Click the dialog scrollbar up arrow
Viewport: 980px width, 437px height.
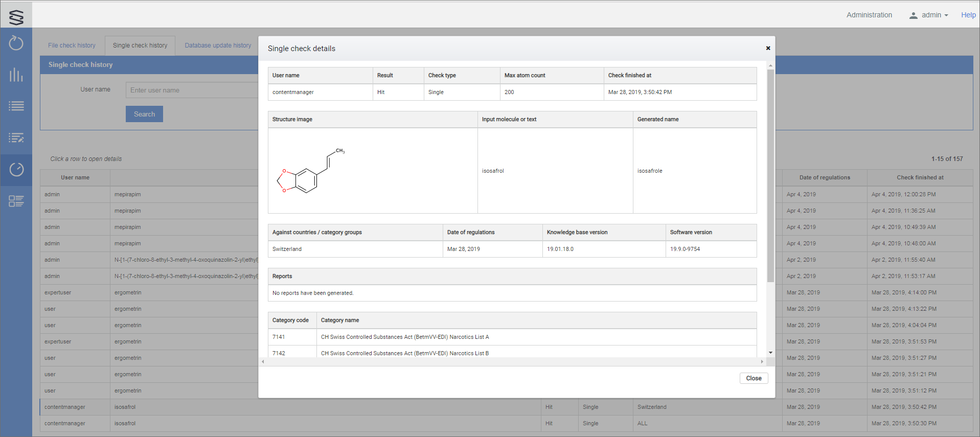(770, 65)
